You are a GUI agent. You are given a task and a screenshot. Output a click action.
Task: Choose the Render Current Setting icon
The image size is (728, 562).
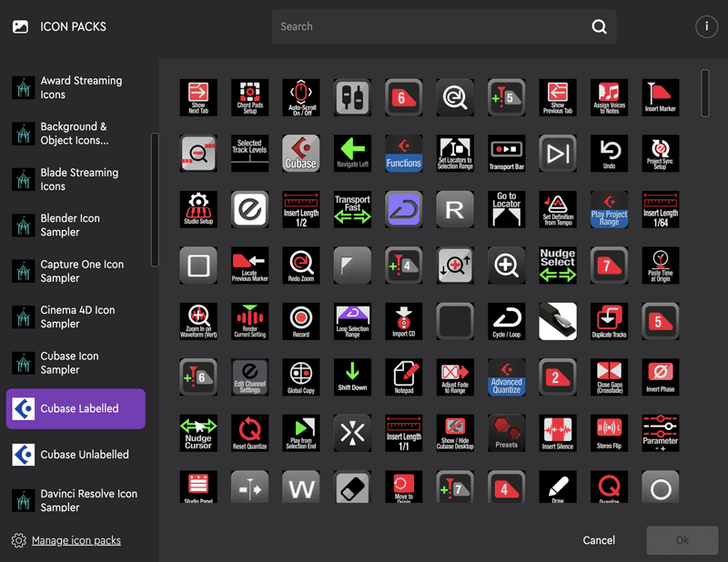249,321
